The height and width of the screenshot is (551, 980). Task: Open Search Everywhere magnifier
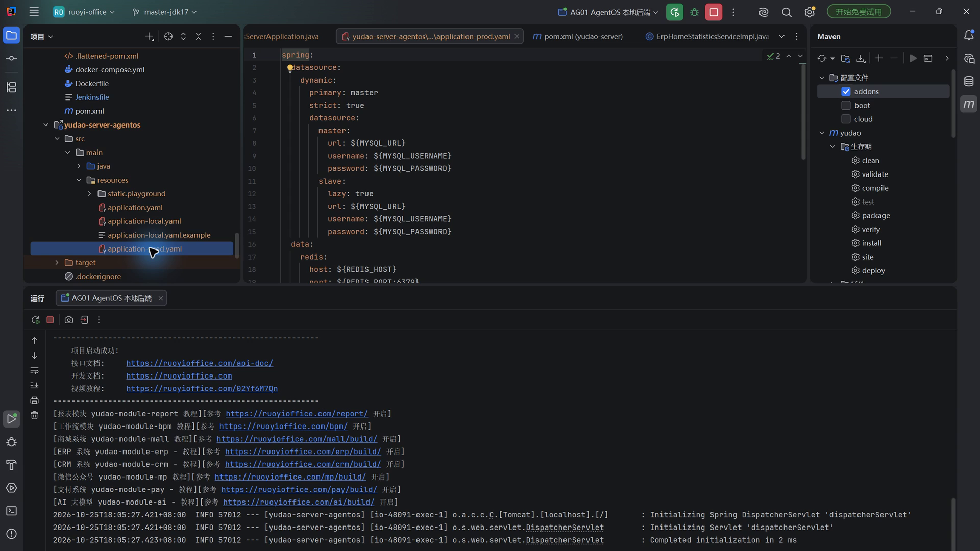[787, 12]
